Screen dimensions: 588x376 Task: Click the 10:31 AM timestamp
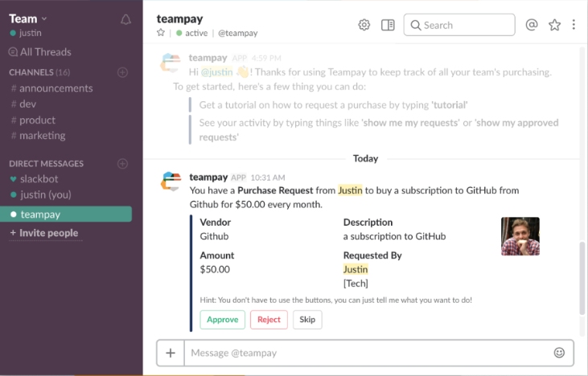[268, 178]
